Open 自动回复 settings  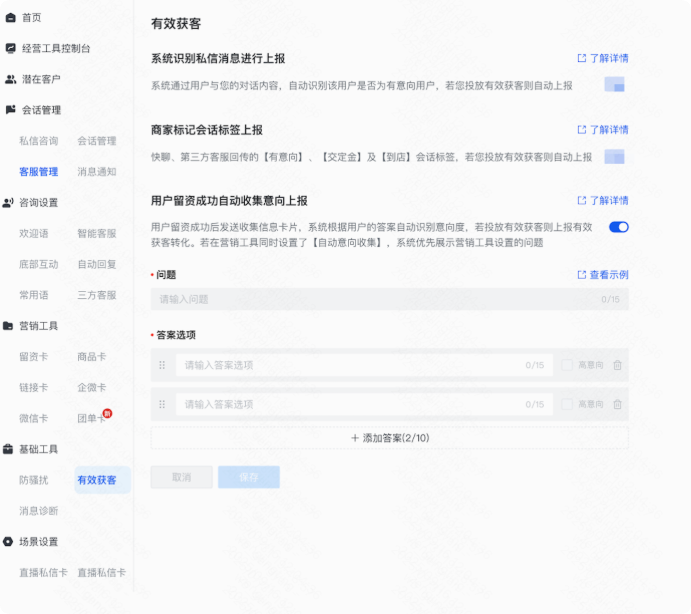(97, 264)
